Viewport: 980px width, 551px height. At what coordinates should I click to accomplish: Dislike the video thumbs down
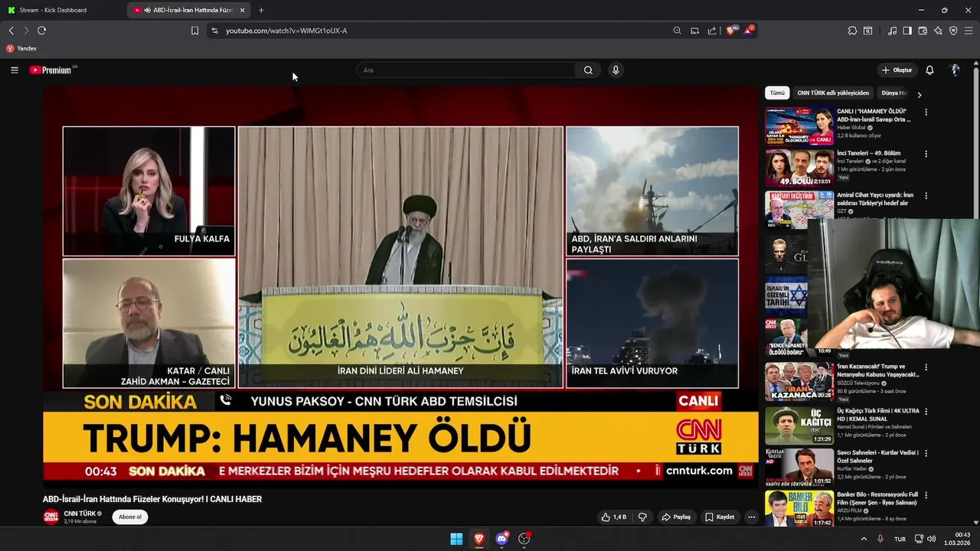coord(642,517)
